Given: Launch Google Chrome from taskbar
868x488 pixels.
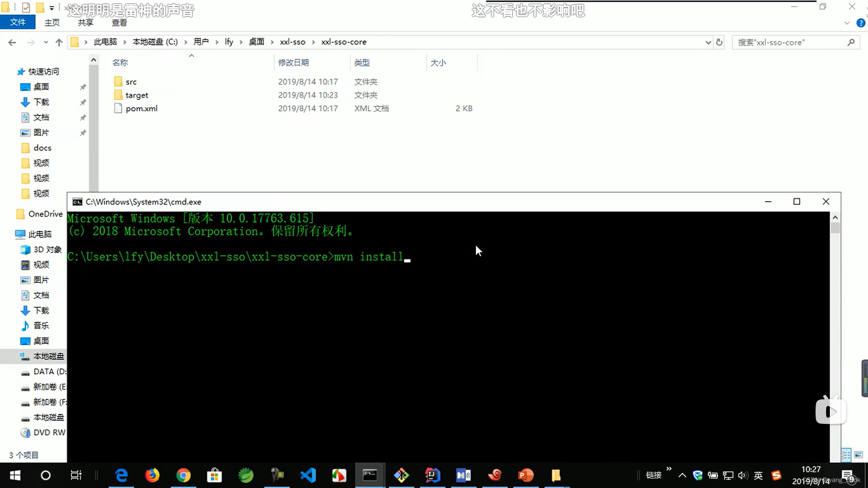Looking at the screenshot, I should point(184,475).
